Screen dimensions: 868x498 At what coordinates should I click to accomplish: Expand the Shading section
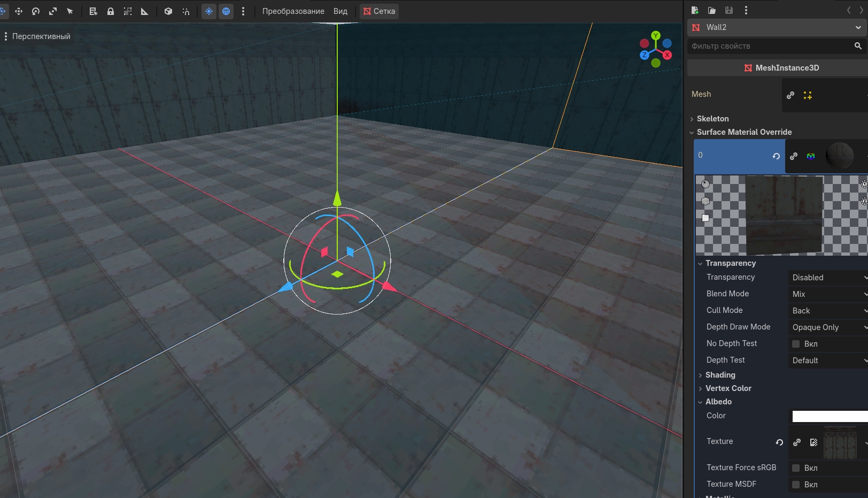(x=720, y=375)
